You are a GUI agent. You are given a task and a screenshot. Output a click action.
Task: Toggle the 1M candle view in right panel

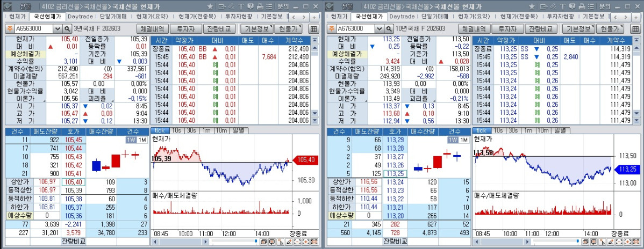464,140
